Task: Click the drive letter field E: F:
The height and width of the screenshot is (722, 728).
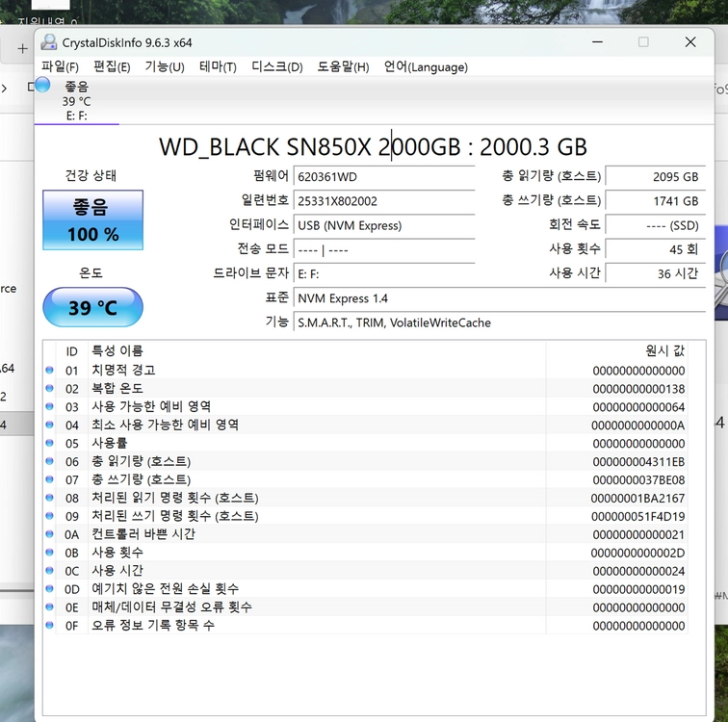Action: click(384, 273)
